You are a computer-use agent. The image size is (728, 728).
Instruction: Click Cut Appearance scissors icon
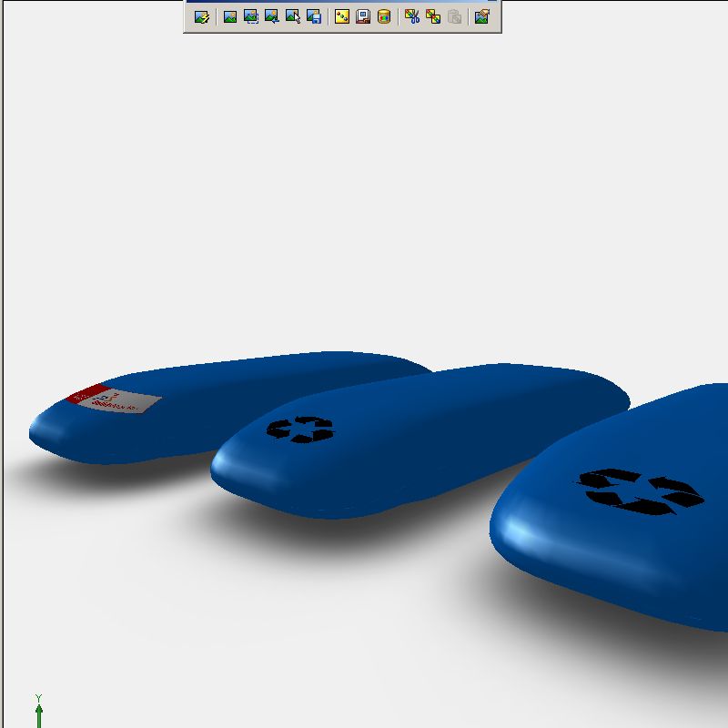point(412,16)
